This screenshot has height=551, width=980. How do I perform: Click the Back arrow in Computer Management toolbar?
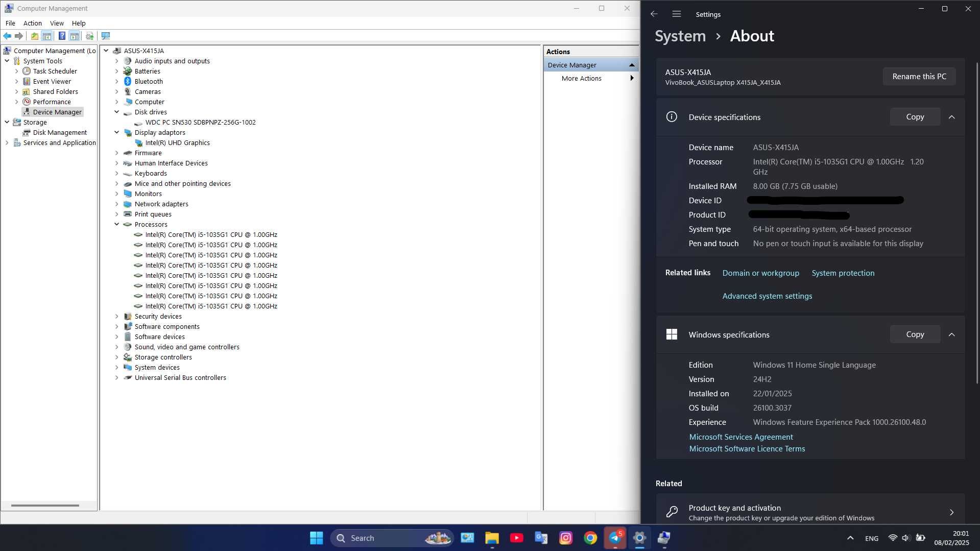click(7, 36)
